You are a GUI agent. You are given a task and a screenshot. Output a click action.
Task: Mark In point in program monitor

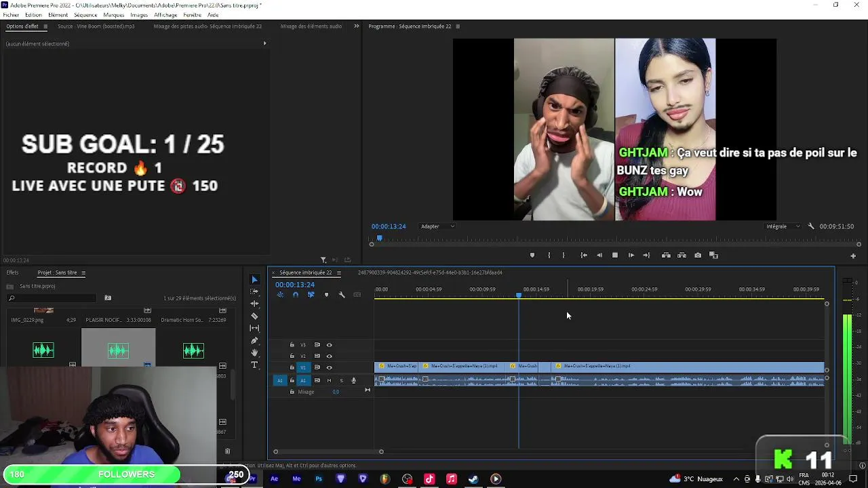coord(549,256)
